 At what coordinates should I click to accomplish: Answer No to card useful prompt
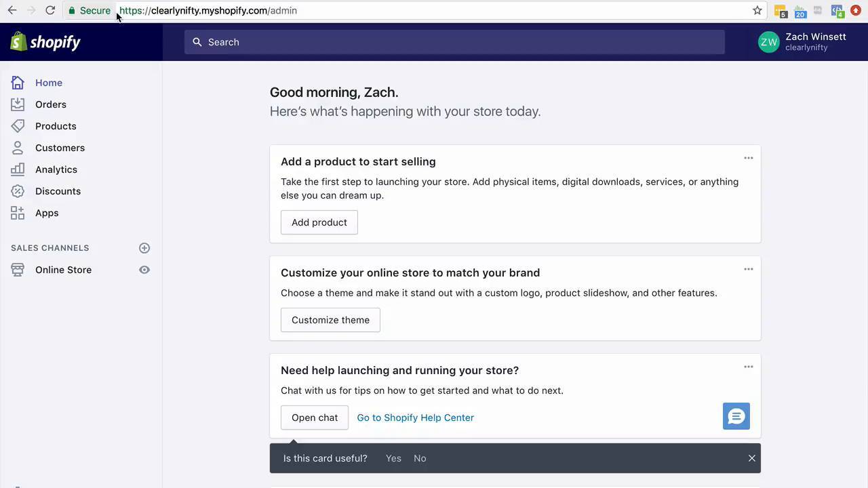tap(420, 458)
